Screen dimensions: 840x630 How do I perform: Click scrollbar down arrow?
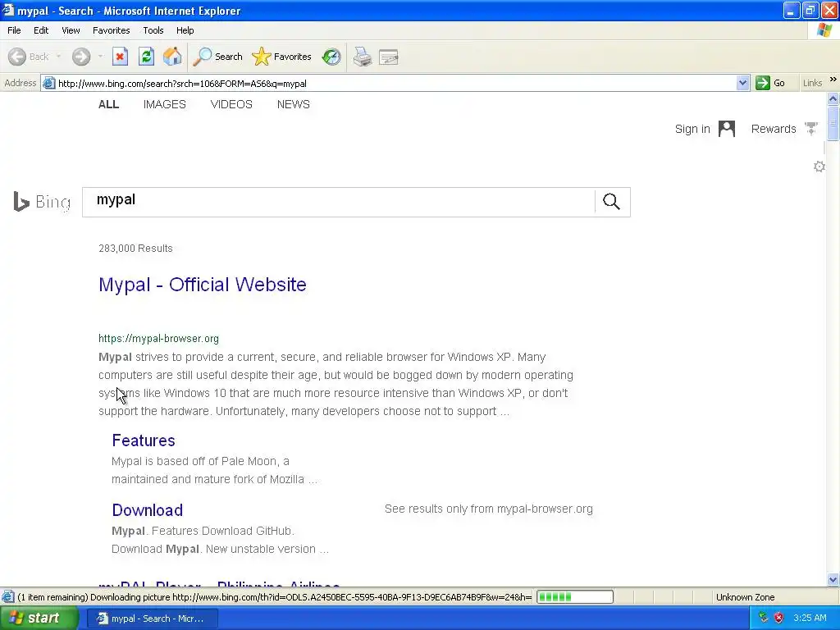(833, 580)
